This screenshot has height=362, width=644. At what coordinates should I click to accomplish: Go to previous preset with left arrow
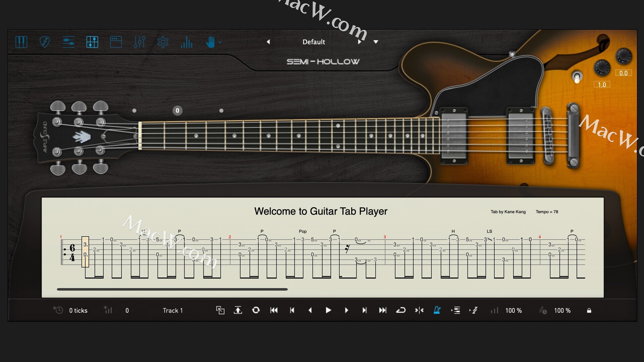(x=268, y=42)
